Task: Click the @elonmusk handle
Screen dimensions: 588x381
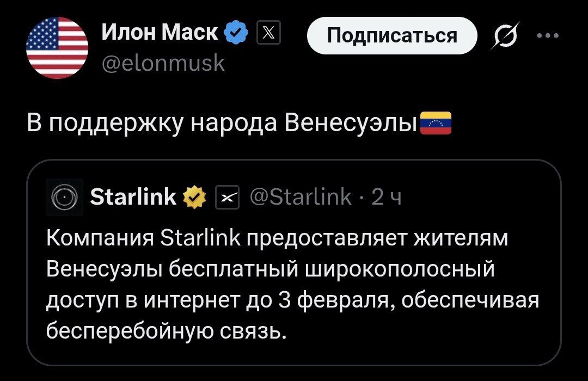Action: [163, 64]
